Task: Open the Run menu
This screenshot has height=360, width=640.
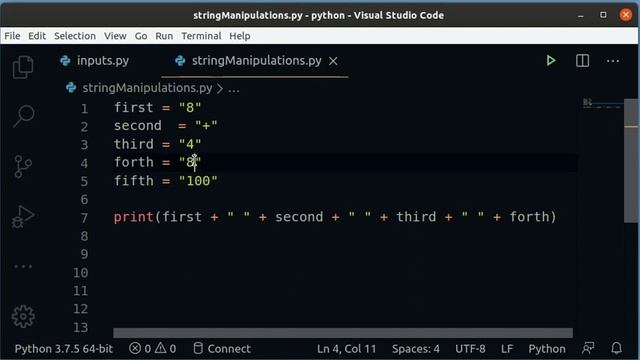Action: (164, 36)
